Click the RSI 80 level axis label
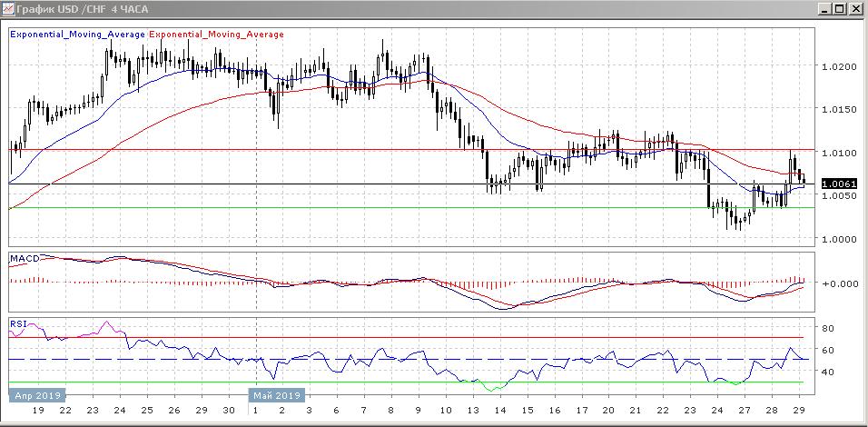868x427 pixels. click(x=828, y=328)
